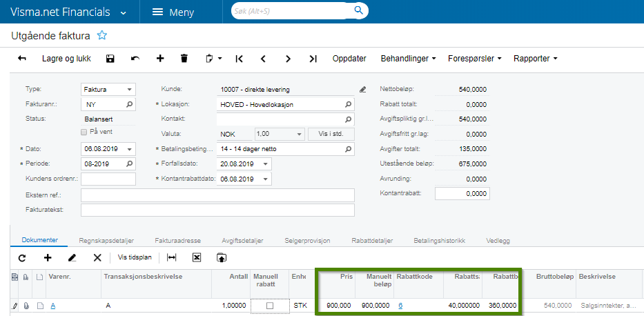This screenshot has width=644, height=316.
Task: Expand the Rapporter menu
Action: pyautogui.click(x=535, y=59)
